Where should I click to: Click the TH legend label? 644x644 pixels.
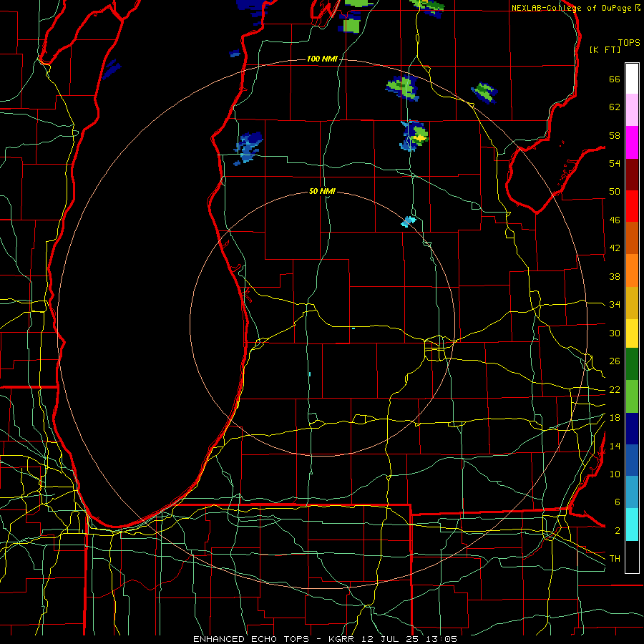[x=615, y=559]
